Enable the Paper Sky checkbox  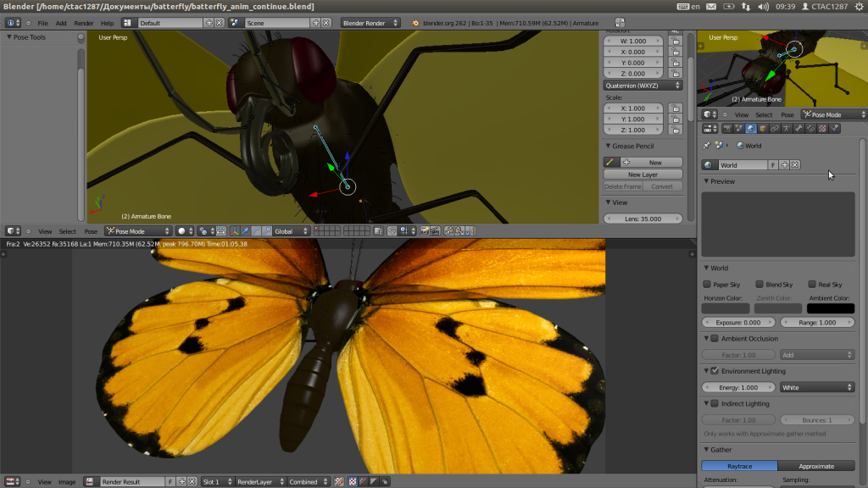coord(708,285)
